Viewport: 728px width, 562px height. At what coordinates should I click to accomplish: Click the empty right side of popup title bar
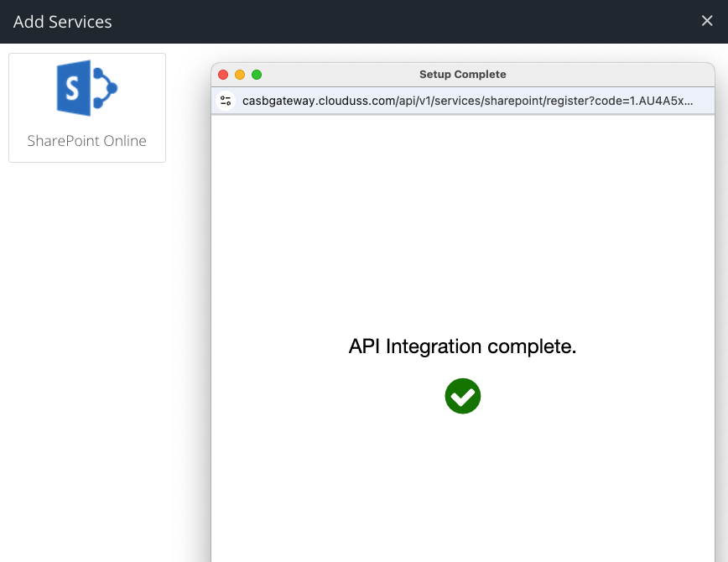[x=637, y=75]
